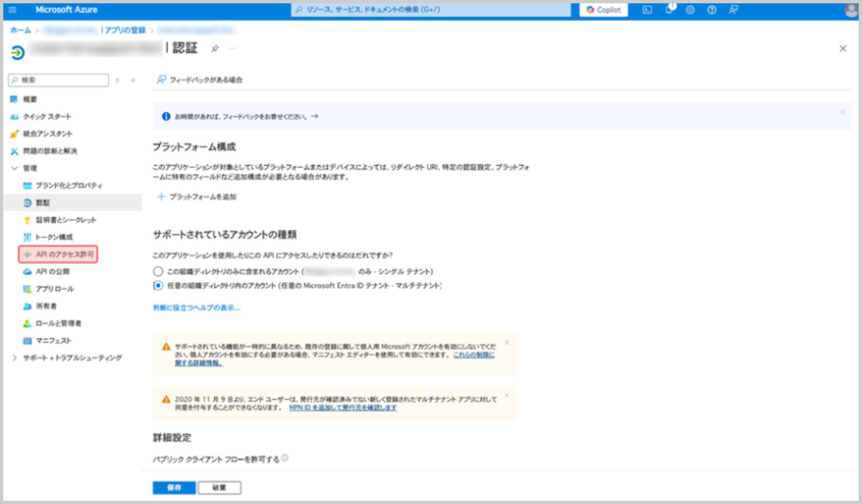Open the Azure portal hamburger menu
This screenshot has width=862, height=504.
tap(12, 9)
